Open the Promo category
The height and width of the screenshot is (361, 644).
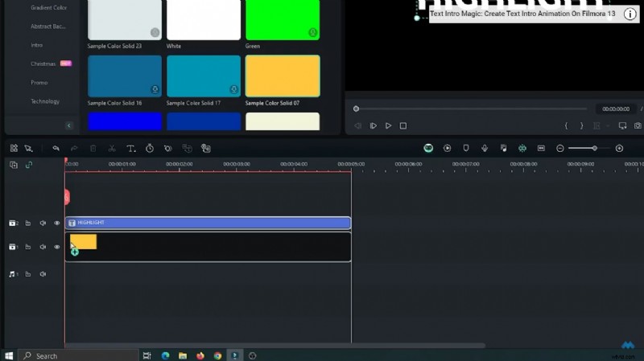tap(39, 83)
